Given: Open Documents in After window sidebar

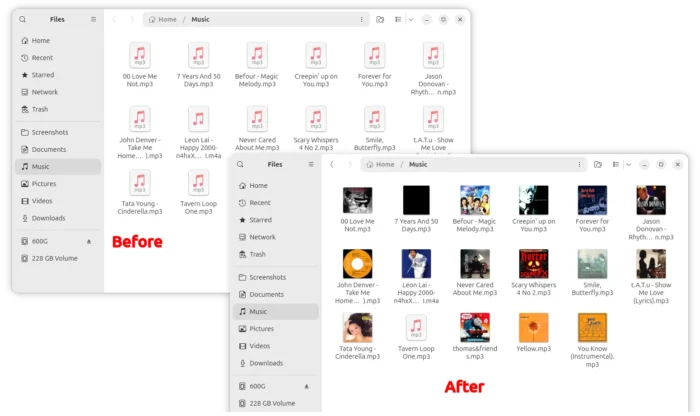Looking at the screenshot, I should point(276,294).
